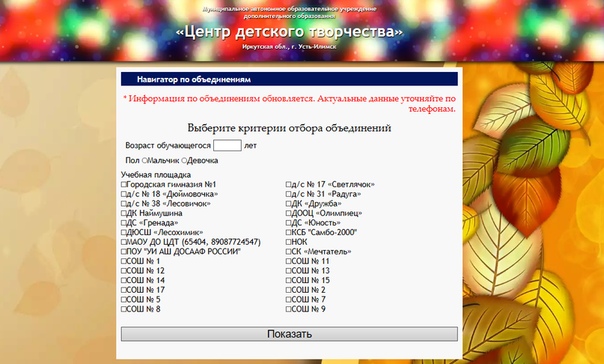
Task: Check СОШ № 2 checkbox
Action: pos(288,290)
